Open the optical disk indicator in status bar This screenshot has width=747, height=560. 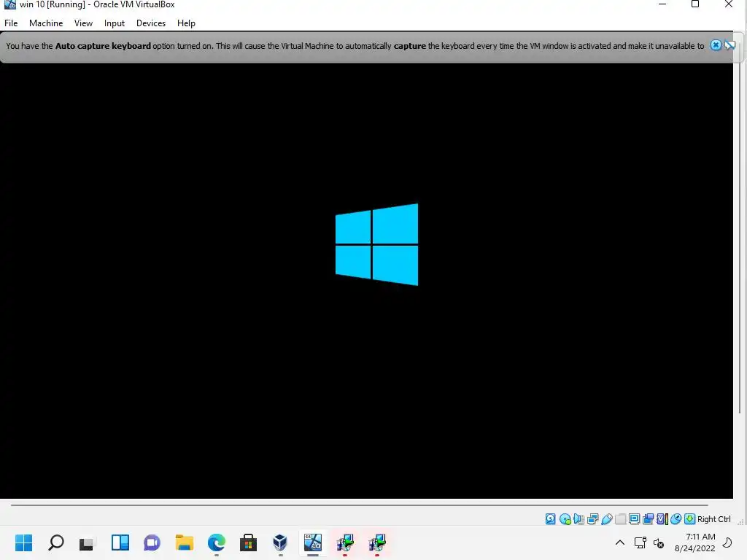pos(565,519)
